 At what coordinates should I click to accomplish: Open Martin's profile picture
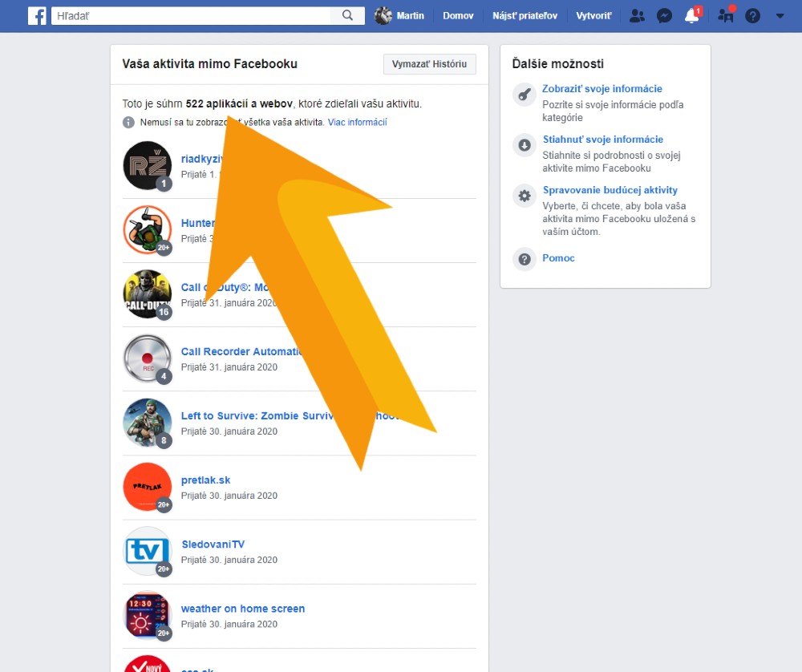(x=383, y=16)
